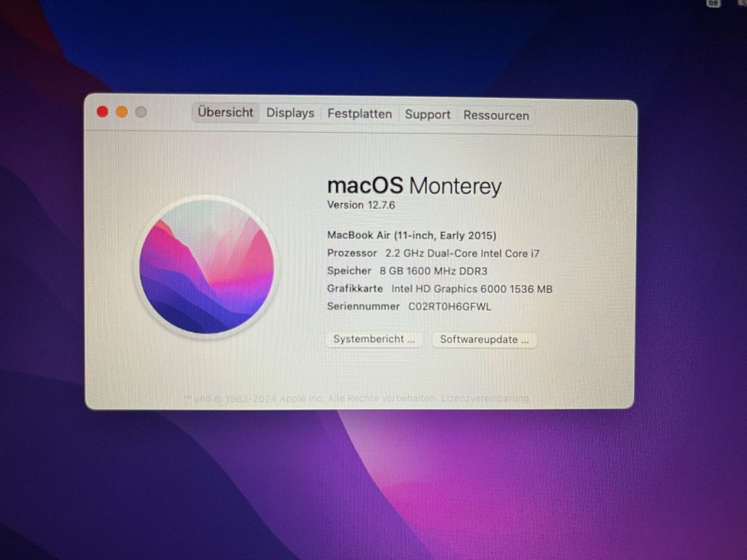Switch to the Übersicht tab
Image resolution: width=747 pixels, height=560 pixels.
[x=225, y=112]
